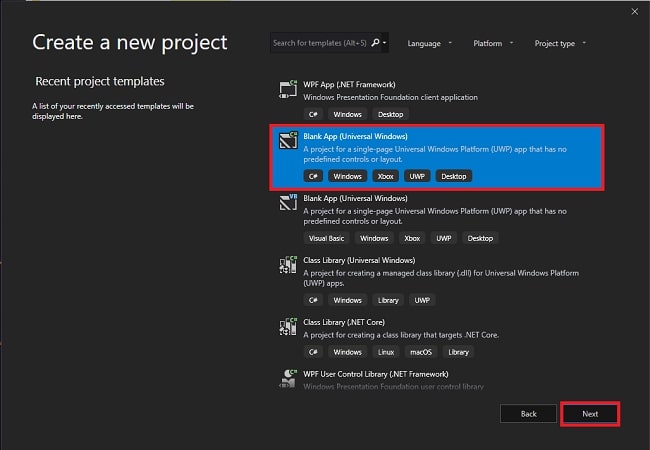Close the Create a new project dialog
Screen dimensions: 650x450
635,12
